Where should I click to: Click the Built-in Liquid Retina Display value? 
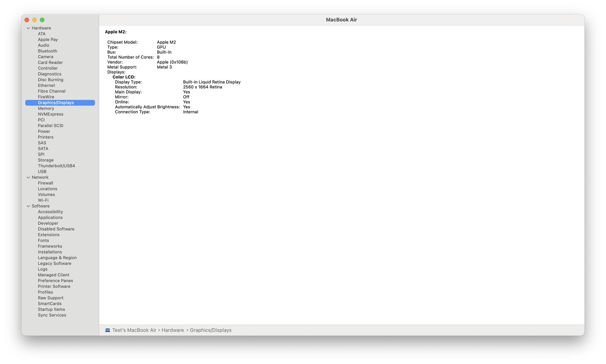pyautogui.click(x=212, y=82)
